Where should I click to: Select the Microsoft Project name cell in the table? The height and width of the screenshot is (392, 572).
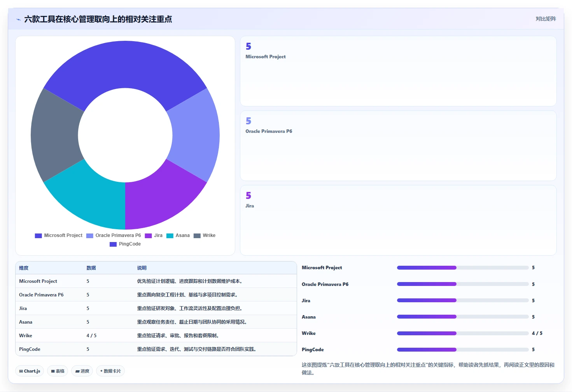click(x=38, y=281)
